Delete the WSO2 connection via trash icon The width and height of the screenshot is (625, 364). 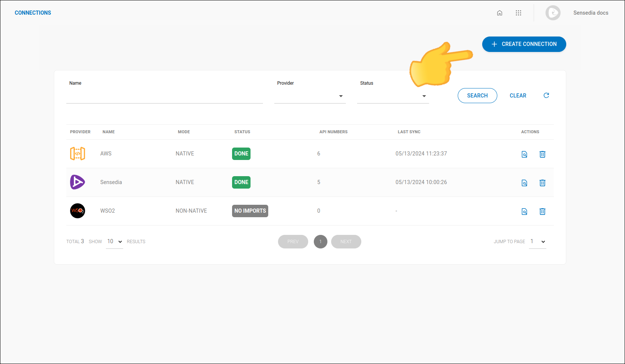tap(542, 211)
